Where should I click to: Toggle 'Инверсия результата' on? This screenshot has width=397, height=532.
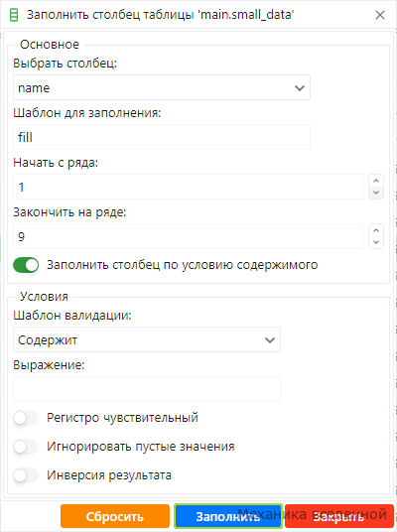pyautogui.click(x=26, y=475)
